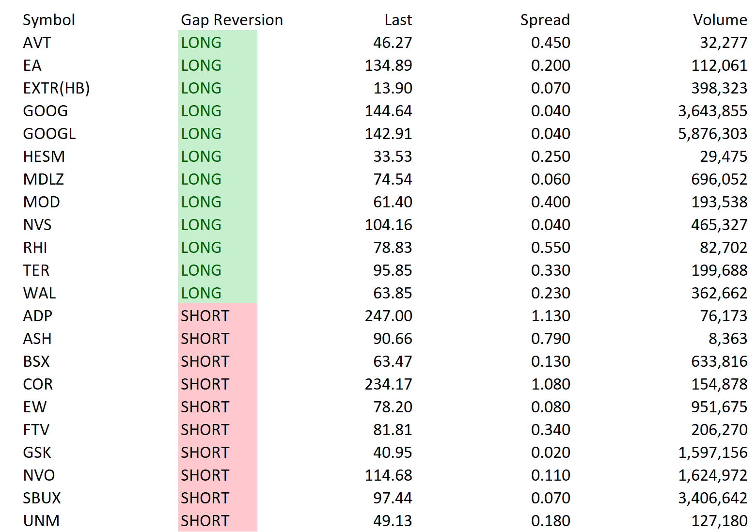Screen dimensions: 756x532
Task: Click the Spread column header
Action: 545,20
